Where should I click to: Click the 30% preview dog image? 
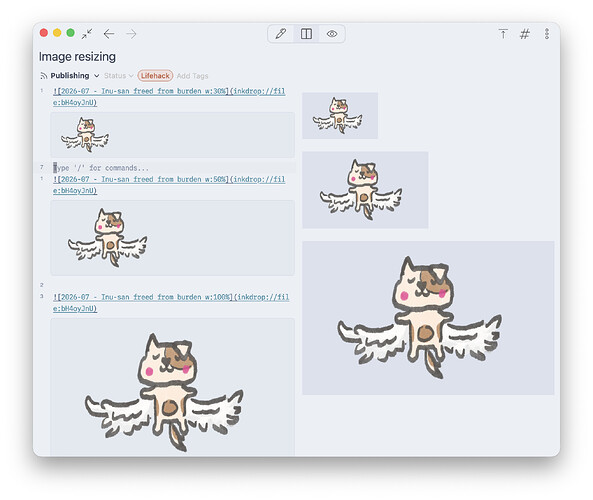340,115
